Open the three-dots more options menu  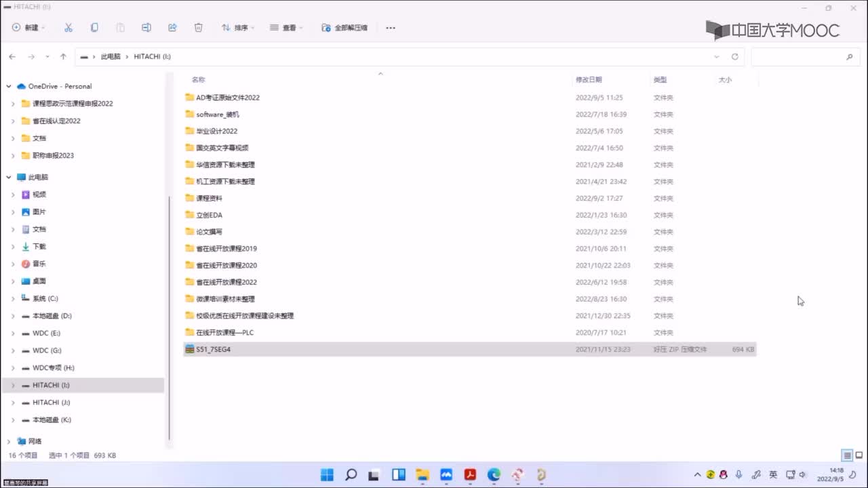[x=391, y=28]
